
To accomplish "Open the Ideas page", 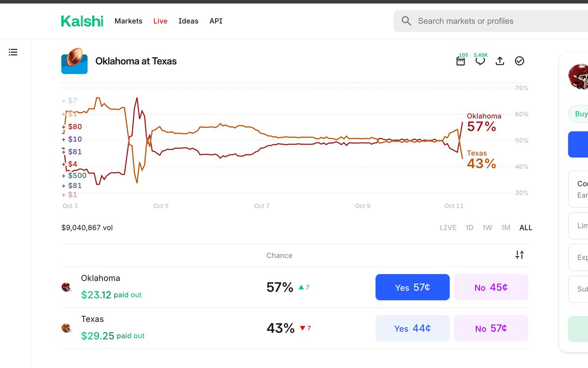I will (x=188, y=21).
